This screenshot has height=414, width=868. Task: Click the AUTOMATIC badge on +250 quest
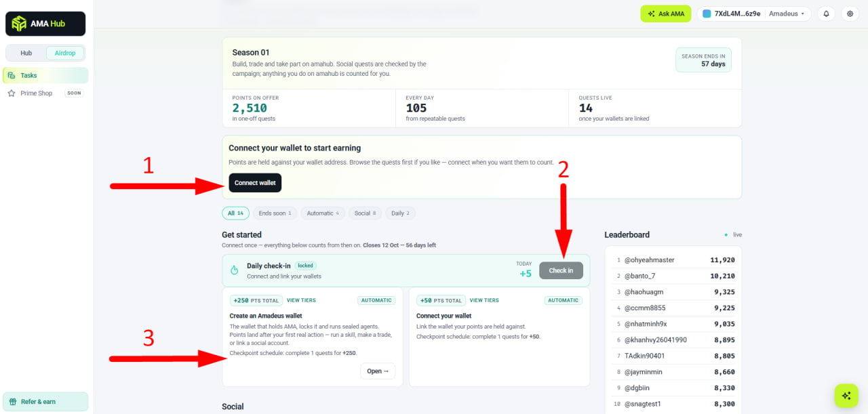(376, 300)
